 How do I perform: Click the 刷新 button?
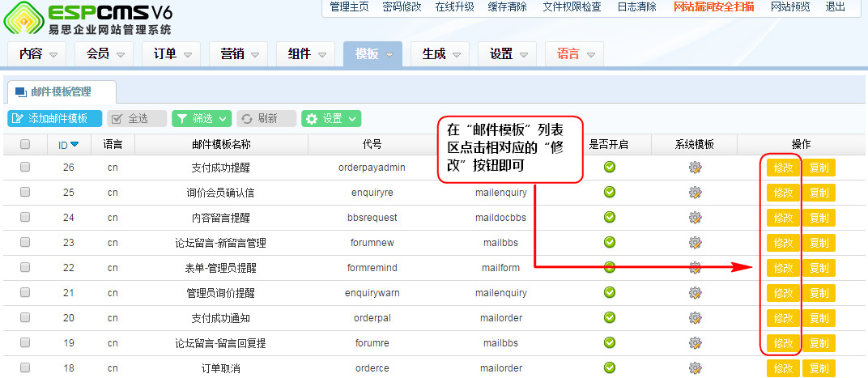pyautogui.click(x=266, y=118)
